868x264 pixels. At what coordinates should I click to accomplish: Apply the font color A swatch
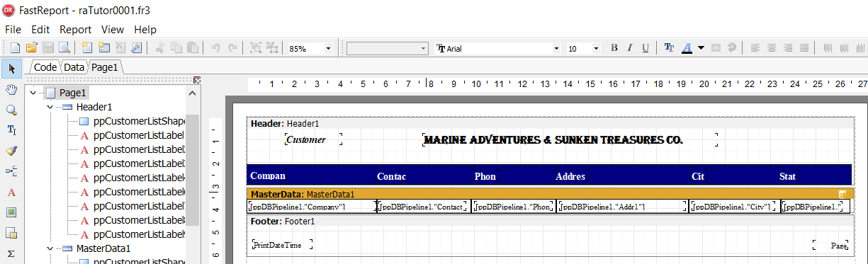[687, 48]
